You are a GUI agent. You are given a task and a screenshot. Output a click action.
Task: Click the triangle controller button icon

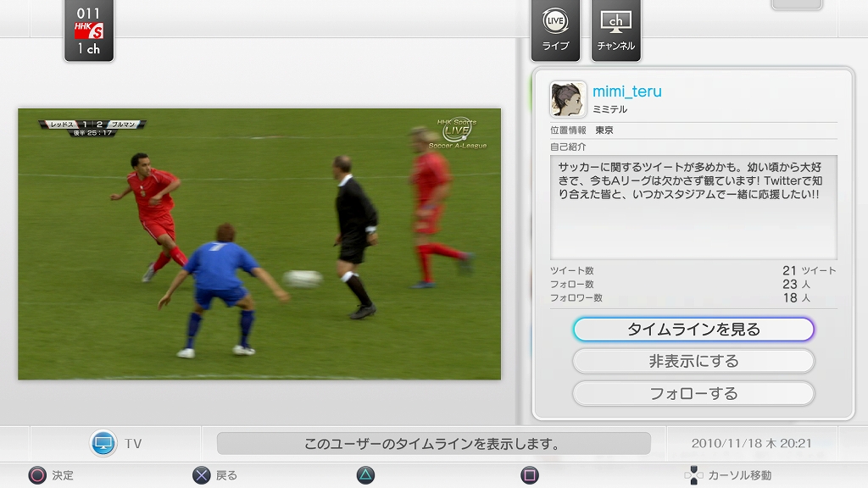click(365, 475)
